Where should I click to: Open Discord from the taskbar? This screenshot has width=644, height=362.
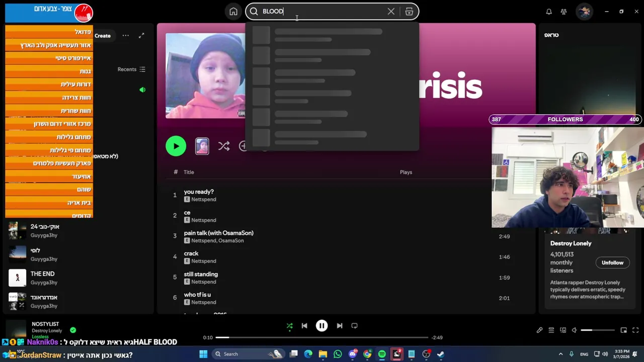point(353,354)
